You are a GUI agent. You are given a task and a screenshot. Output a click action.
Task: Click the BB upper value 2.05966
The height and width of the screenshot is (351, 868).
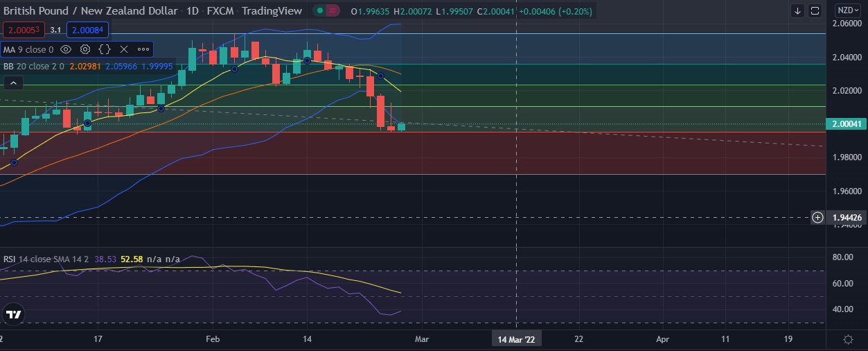pos(121,67)
